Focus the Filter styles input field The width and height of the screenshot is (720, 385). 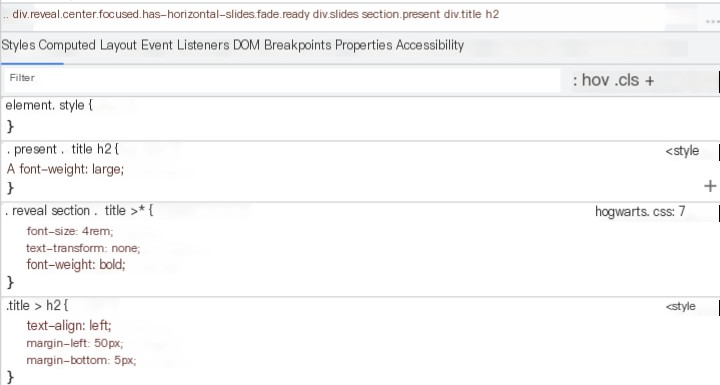pyautogui.click(x=282, y=80)
